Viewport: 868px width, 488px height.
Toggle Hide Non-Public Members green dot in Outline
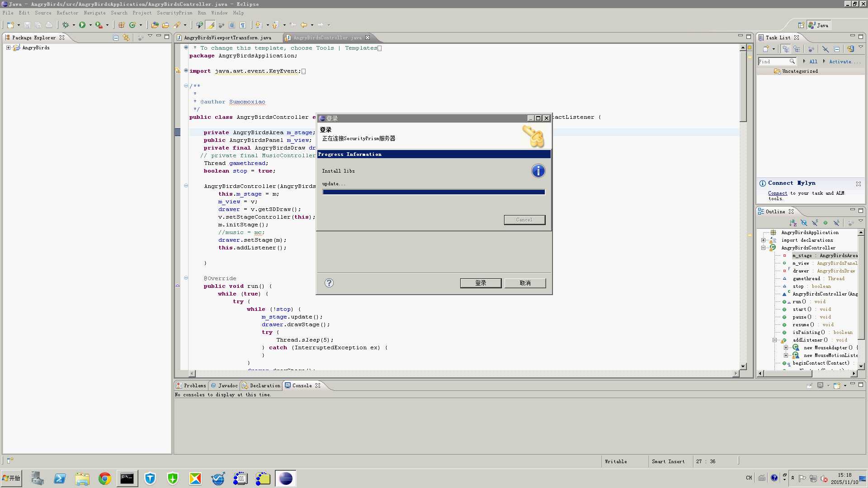click(x=826, y=223)
